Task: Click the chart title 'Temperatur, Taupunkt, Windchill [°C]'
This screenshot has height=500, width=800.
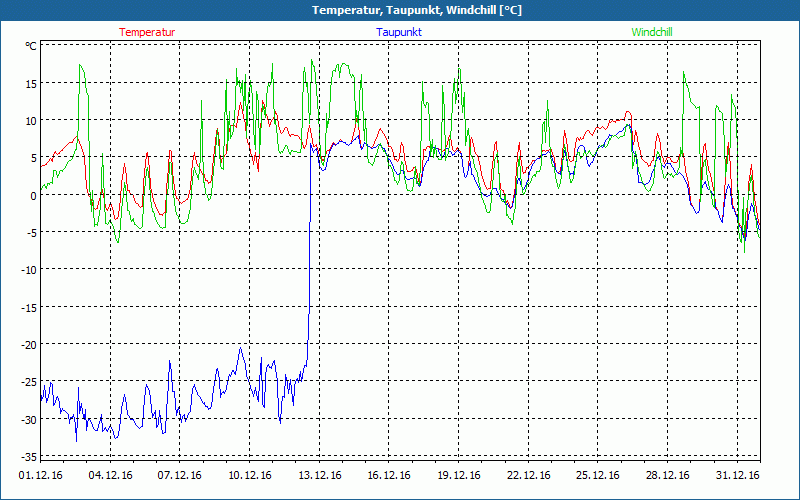Action: tap(417, 10)
